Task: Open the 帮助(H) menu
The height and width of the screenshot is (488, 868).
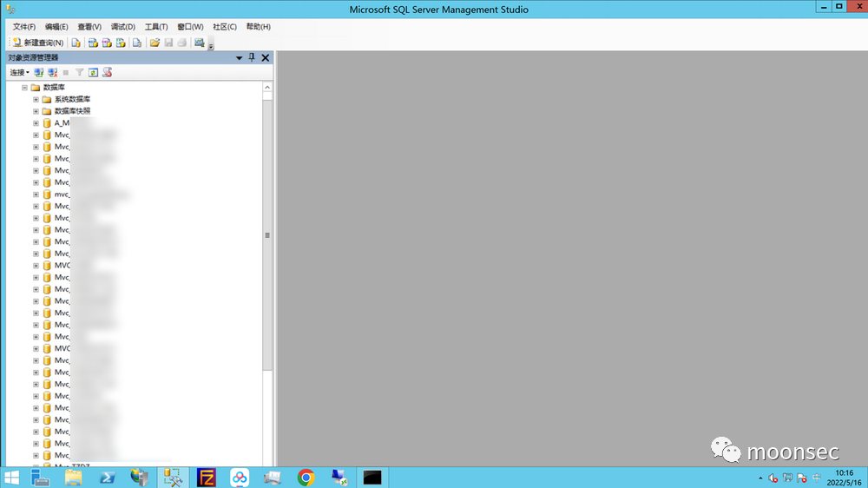Action: coord(259,27)
